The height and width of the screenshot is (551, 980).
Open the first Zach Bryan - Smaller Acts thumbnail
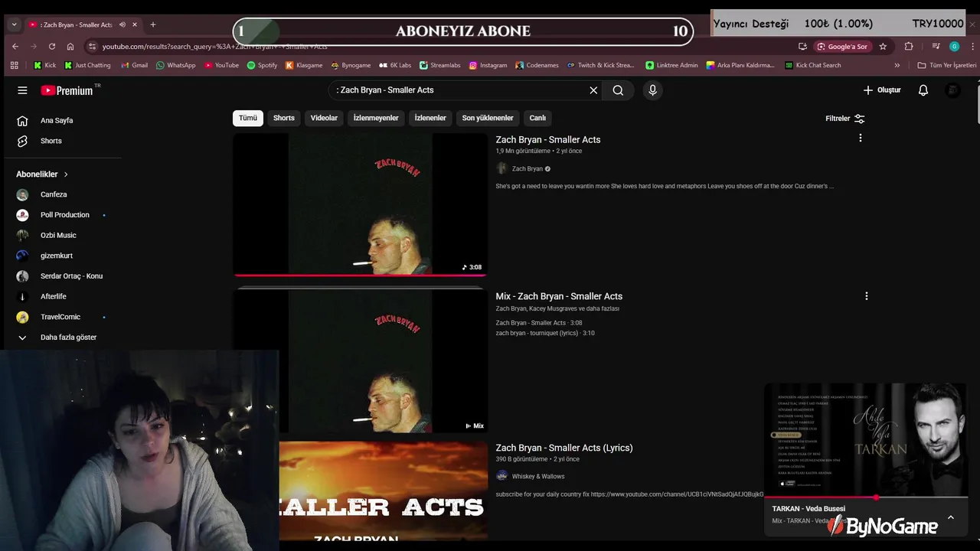[x=360, y=204]
